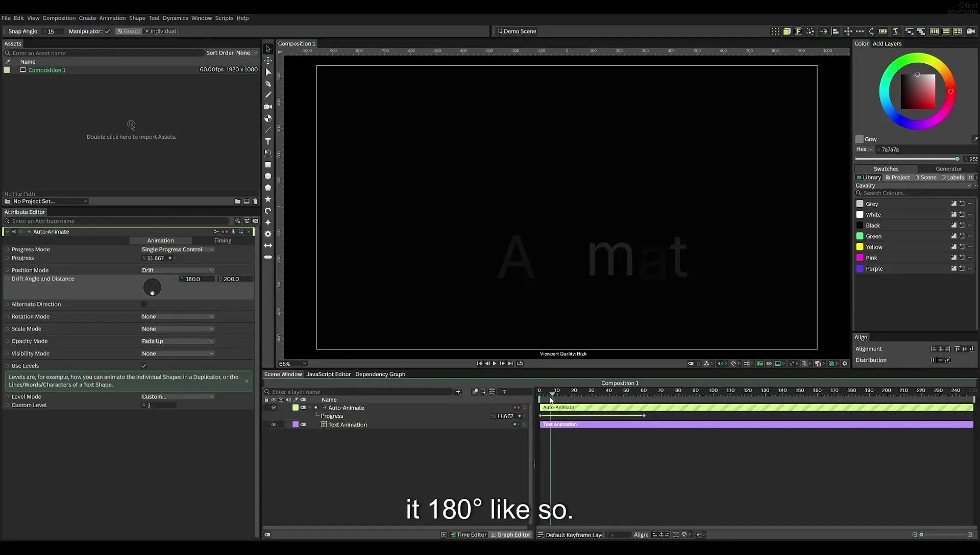Select the Camera tool
Screen dimensions: 980x555
(268, 107)
